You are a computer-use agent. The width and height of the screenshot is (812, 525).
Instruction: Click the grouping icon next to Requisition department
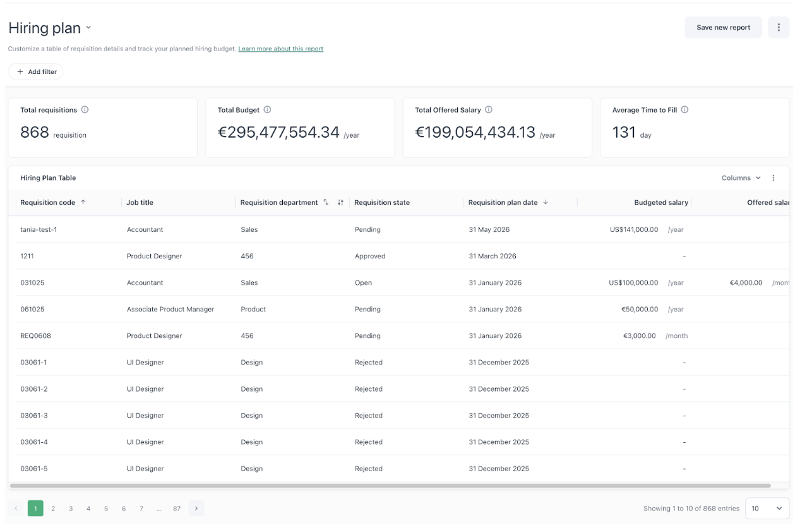coord(340,202)
